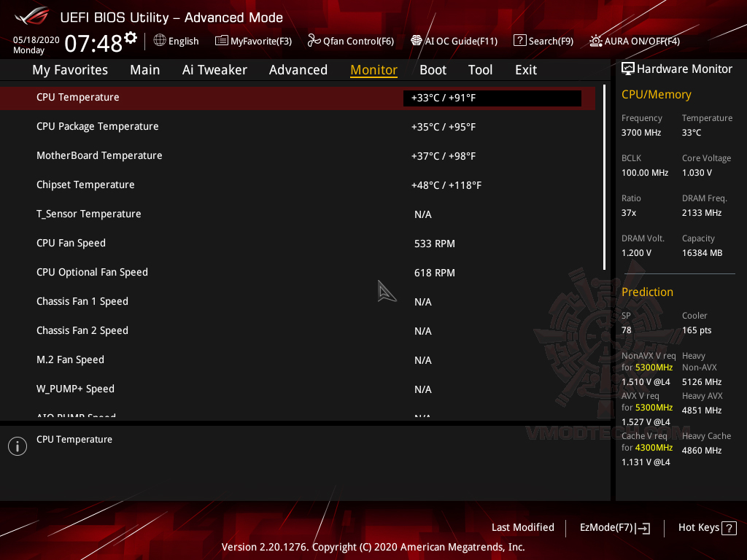Toggle AURA ON/OFF(F4) lighting icon

[595, 41]
